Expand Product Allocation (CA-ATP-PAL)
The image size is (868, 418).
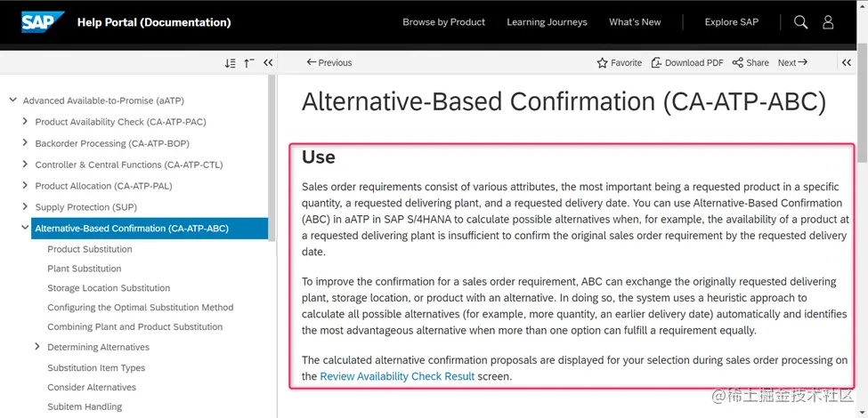[25, 185]
